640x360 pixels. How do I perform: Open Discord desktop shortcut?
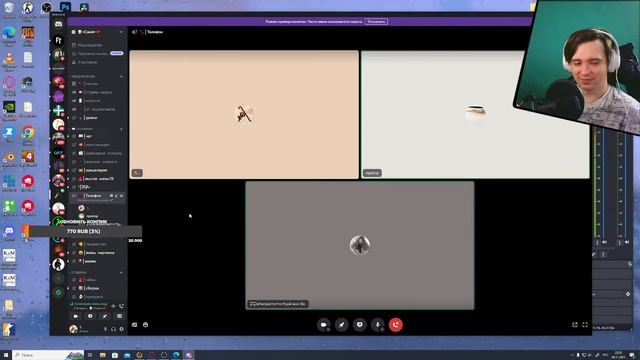[9, 232]
